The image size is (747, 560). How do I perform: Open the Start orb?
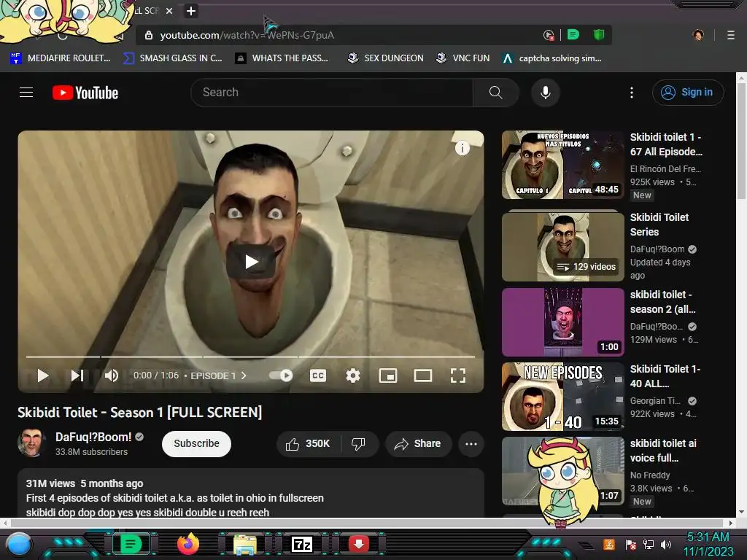pos(18,545)
